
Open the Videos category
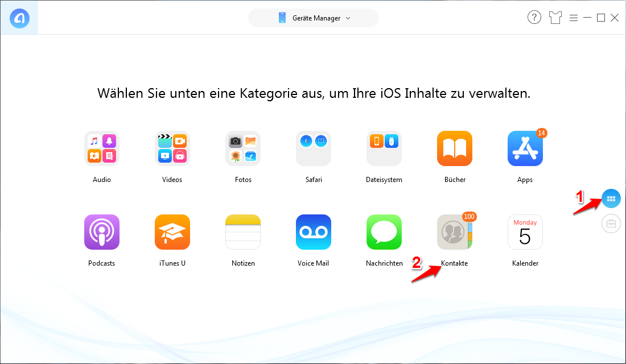[172, 148]
